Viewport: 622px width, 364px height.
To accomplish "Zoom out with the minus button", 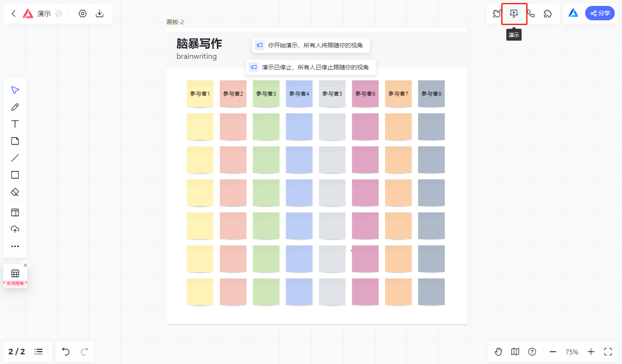I will coord(553,352).
